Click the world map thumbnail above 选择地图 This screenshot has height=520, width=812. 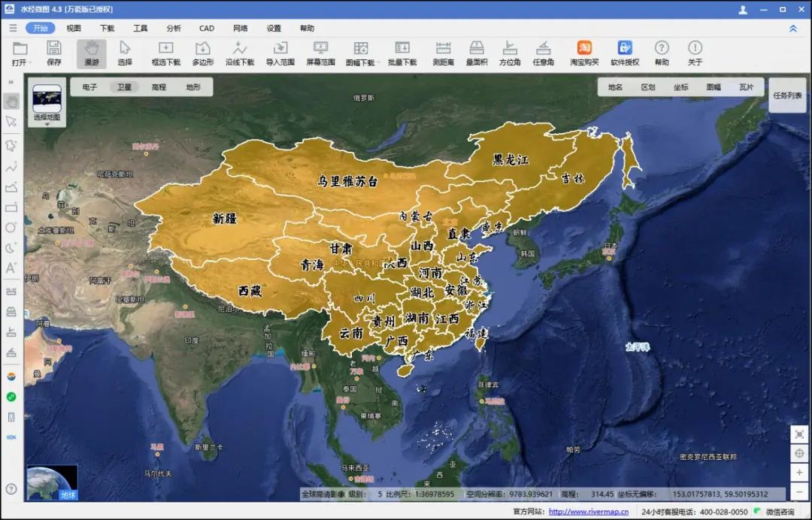coord(47,98)
